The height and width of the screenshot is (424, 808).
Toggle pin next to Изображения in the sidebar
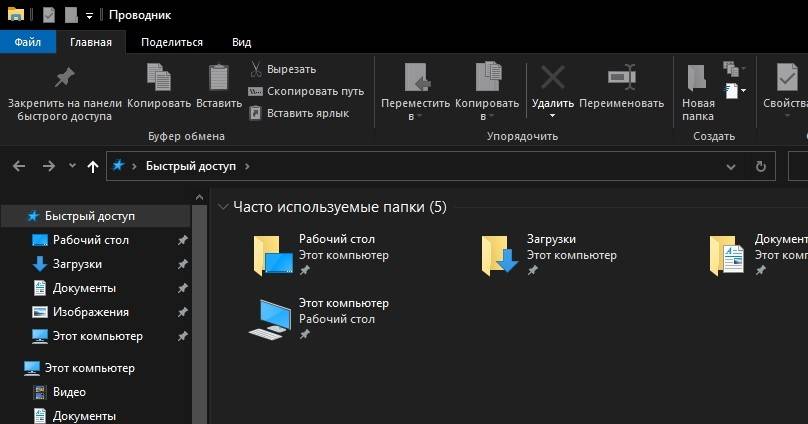(182, 312)
